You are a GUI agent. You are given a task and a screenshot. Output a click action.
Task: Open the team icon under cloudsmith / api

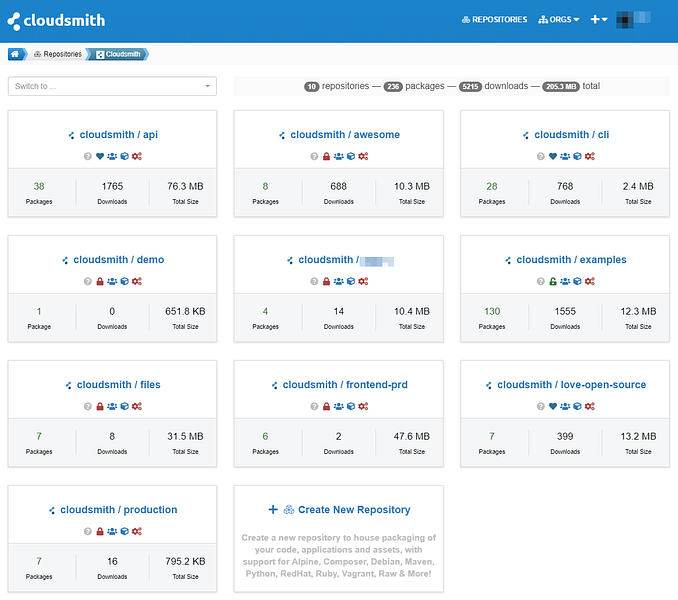click(x=112, y=156)
